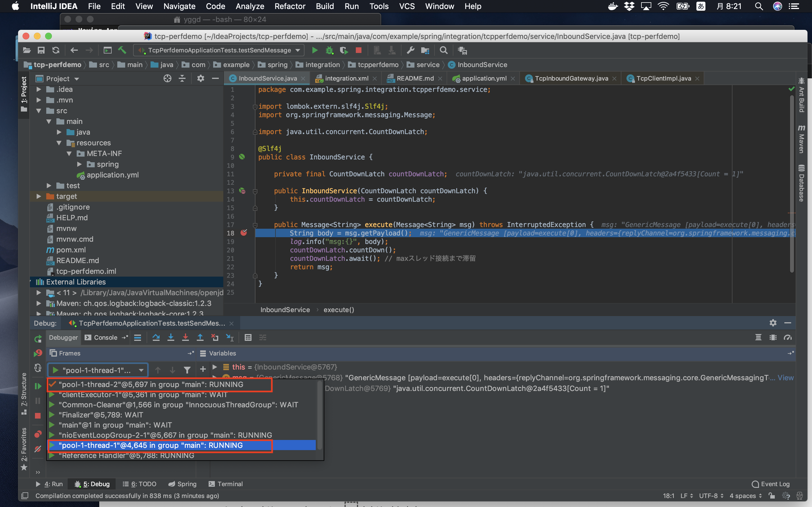
Task: Open the run configuration dropdown
Action: coord(298,50)
